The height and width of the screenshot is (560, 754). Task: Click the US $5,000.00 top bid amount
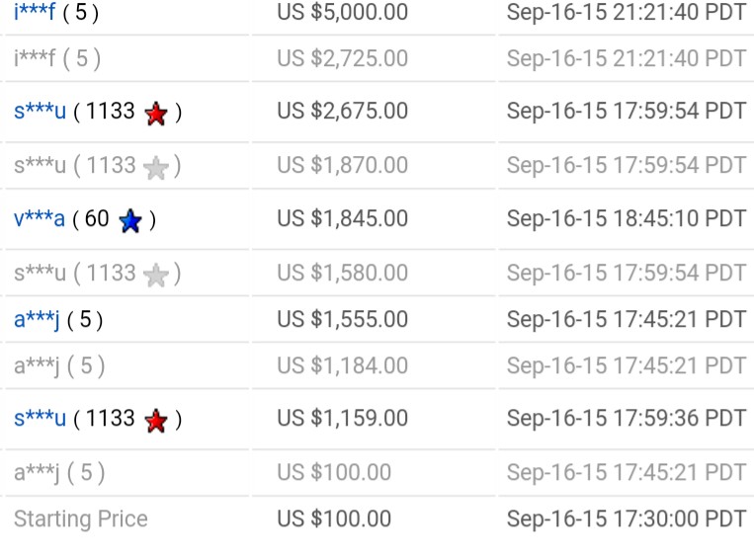click(x=342, y=13)
